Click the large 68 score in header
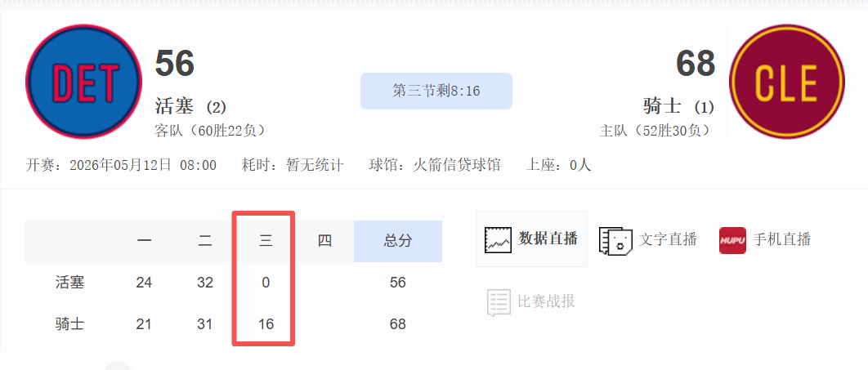Viewport: 868px width, 370px height. point(696,64)
